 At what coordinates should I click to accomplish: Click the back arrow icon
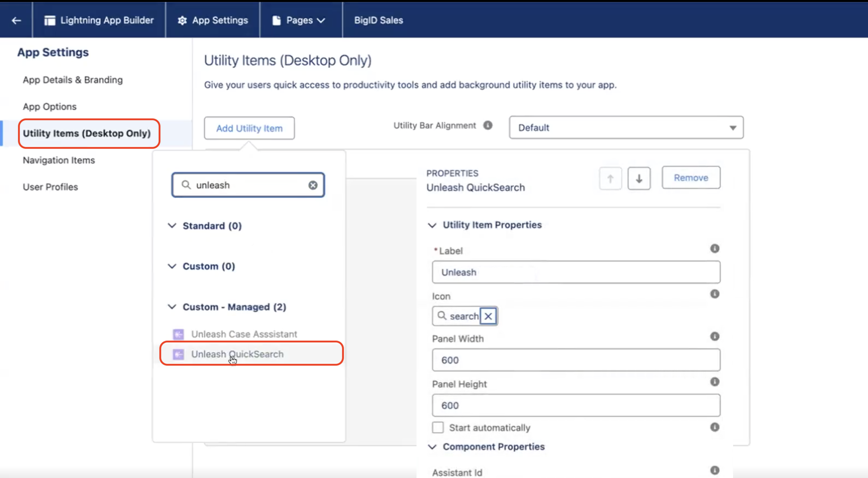click(16, 20)
